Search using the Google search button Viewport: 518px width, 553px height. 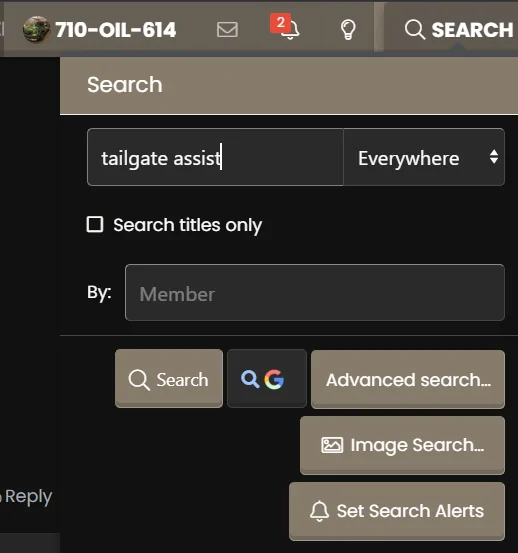267,379
